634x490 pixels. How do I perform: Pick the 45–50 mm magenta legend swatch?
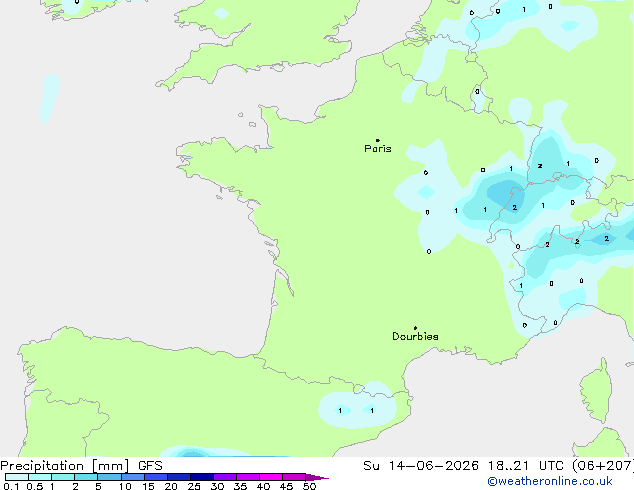pos(294,477)
